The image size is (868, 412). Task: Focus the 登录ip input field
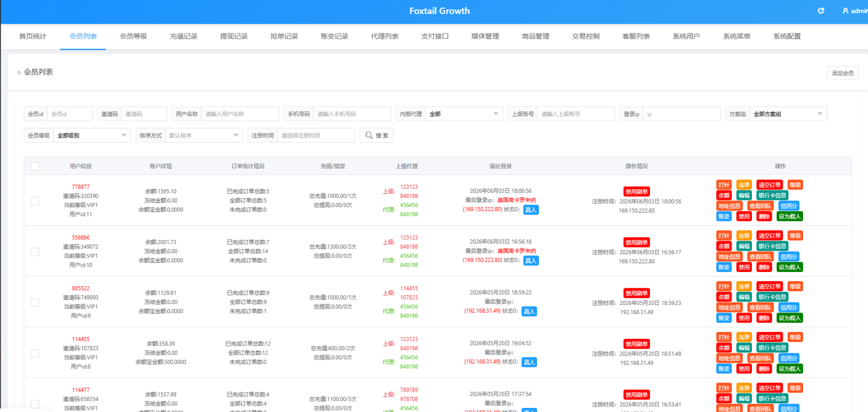click(x=682, y=114)
